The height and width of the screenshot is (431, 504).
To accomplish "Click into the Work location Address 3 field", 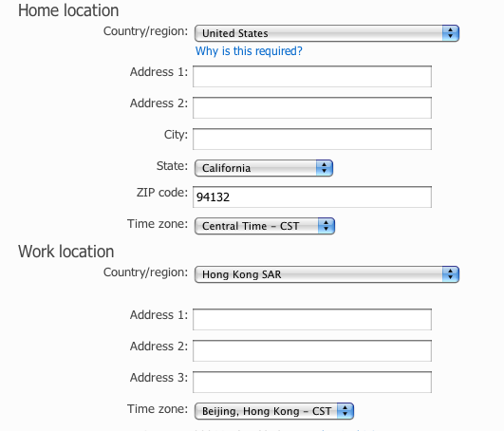I will coord(312,383).
